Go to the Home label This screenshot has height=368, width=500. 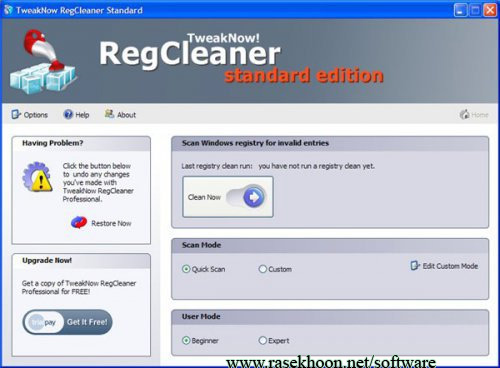pyautogui.click(x=480, y=115)
